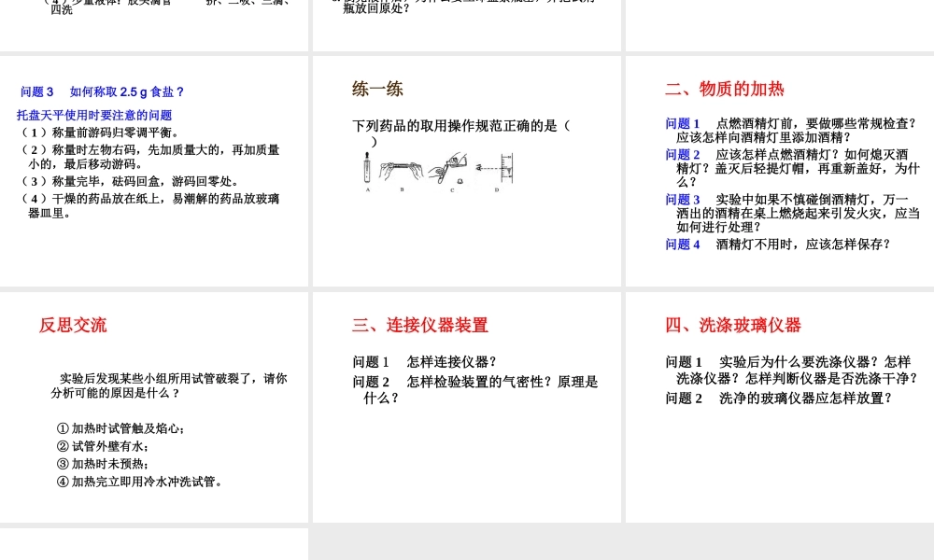Screen dimensions: 934x560
Task: Click 问题 1 点燃酒精灯前 in the heating slide
Action: pyautogui.click(x=791, y=131)
